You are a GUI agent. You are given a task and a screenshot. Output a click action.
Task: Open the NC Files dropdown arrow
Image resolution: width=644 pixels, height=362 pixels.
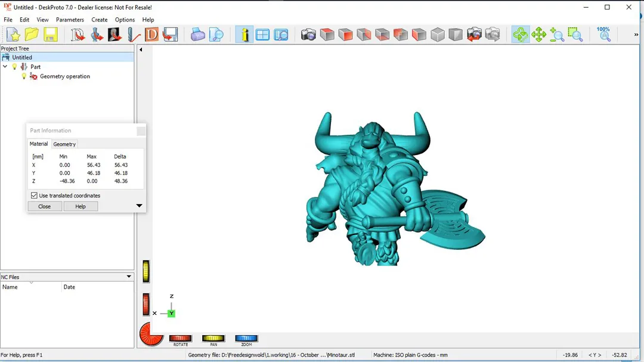pyautogui.click(x=129, y=277)
